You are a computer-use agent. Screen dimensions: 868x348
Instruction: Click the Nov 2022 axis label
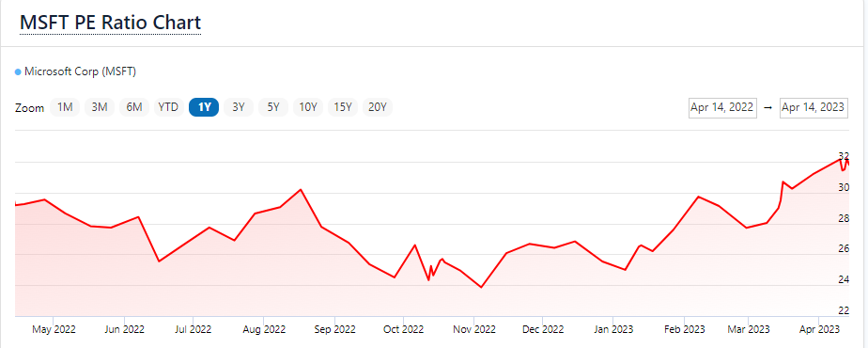point(473,329)
